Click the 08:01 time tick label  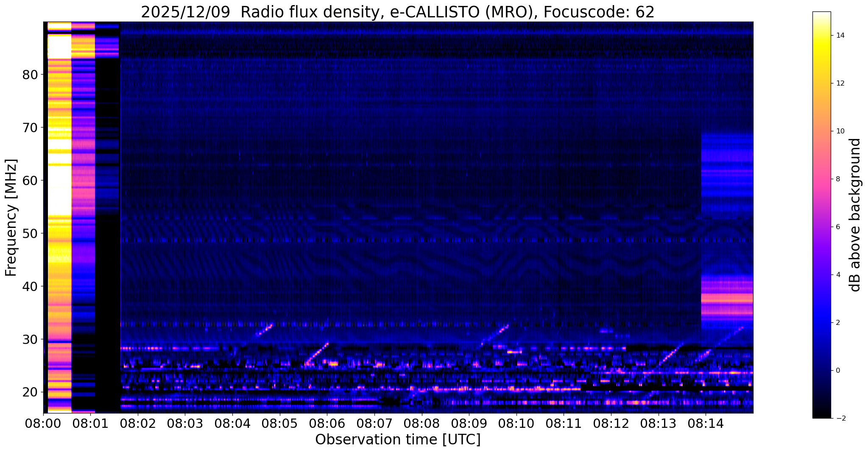[x=90, y=423]
